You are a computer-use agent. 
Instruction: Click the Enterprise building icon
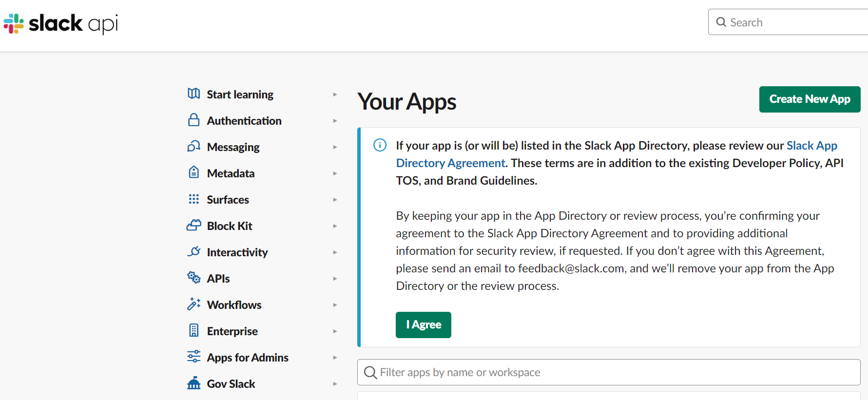coord(194,330)
